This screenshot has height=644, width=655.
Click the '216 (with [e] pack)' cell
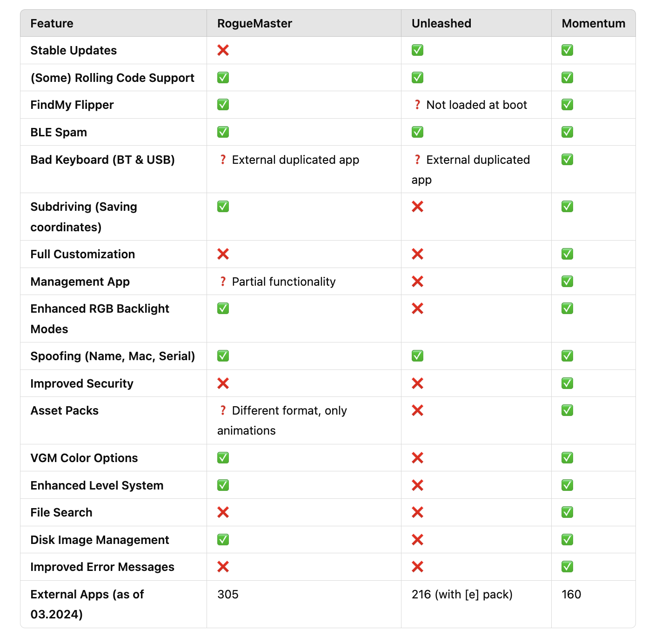[461, 594]
